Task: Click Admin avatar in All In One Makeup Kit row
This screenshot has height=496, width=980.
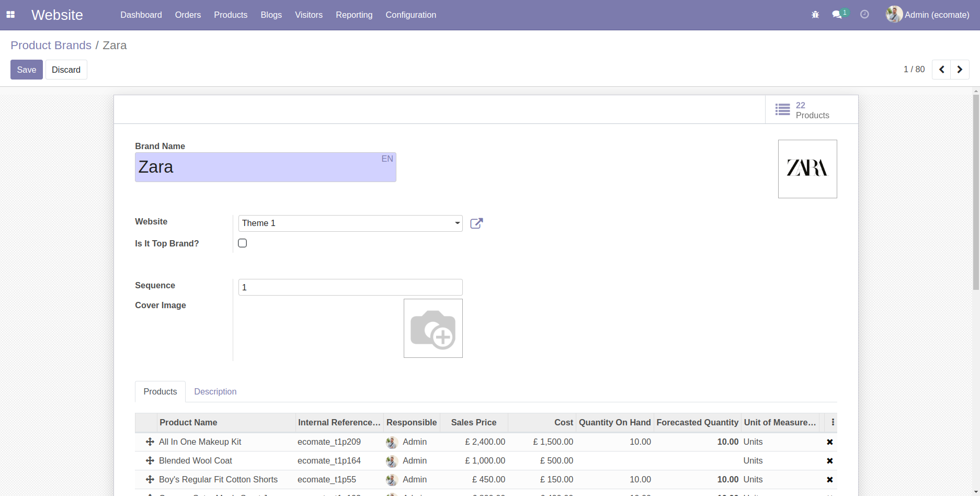Action: 392,442
